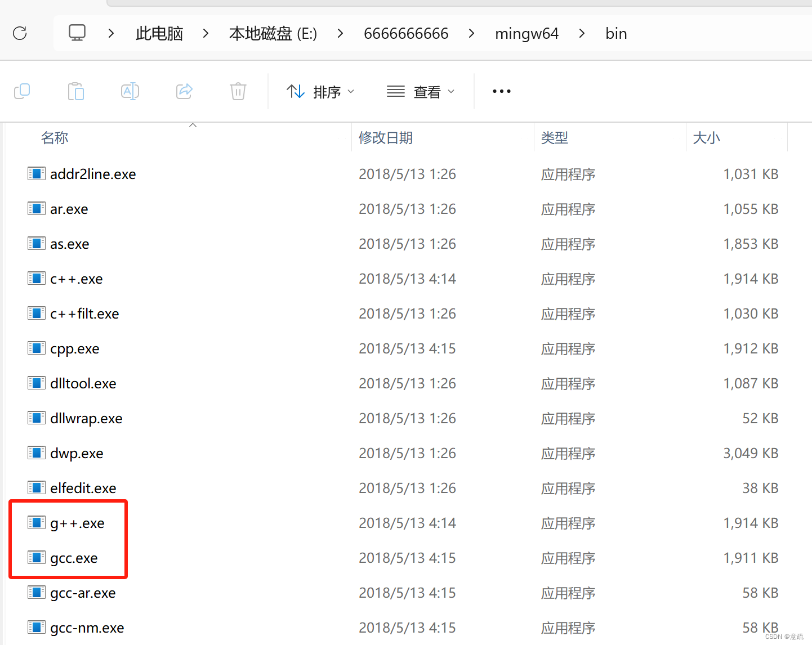Select the addr2line.exe file icon

[x=37, y=173]
